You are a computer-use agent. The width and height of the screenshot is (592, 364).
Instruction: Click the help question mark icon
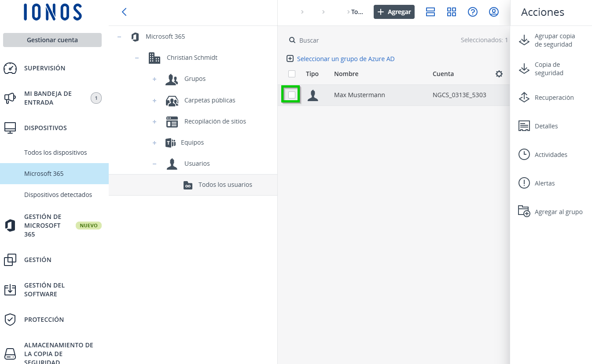click(473, 12)
